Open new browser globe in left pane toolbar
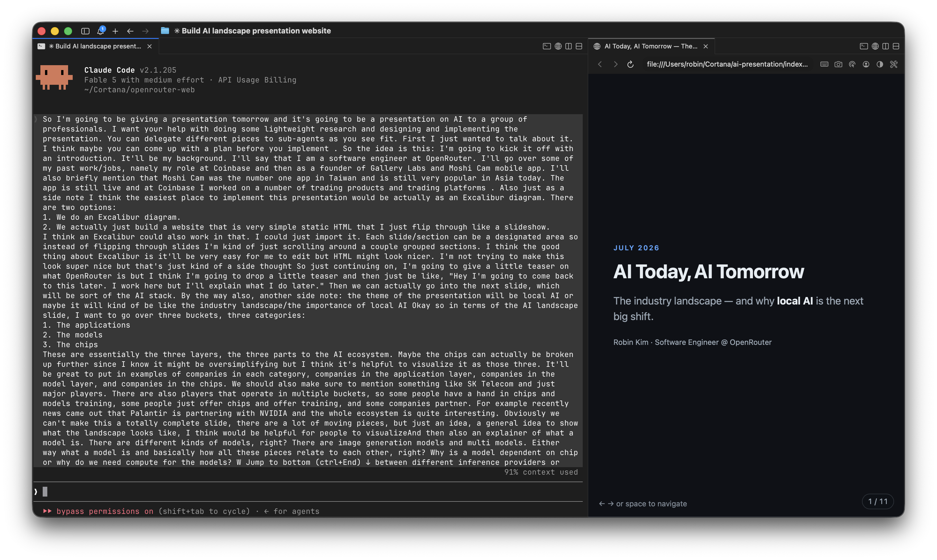The height and width of the screenshot is (560, 937). click(x=558, y=46)
